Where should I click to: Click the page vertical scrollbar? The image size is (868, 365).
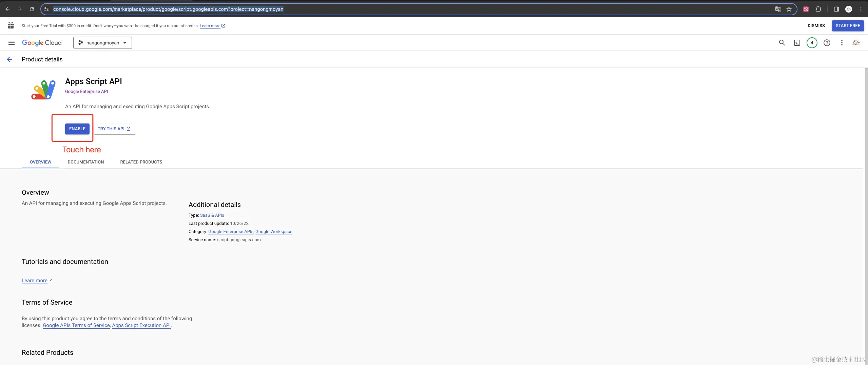click(x=866, y=216)
